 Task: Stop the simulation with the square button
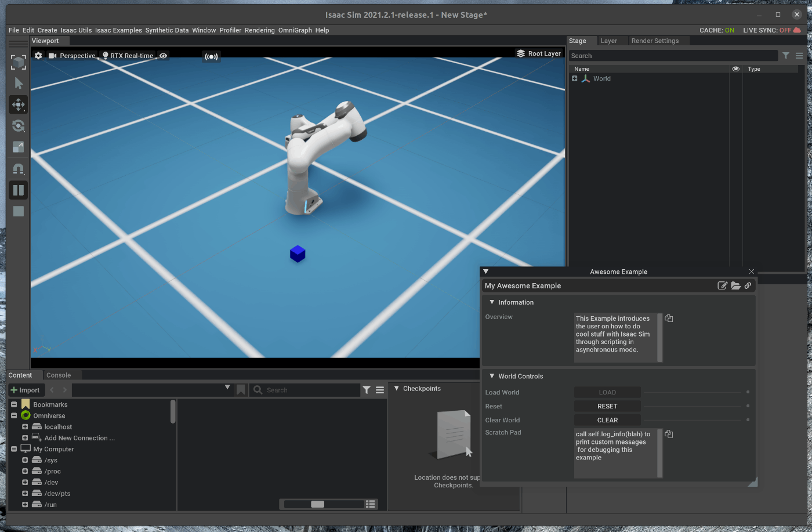[19, 211]
